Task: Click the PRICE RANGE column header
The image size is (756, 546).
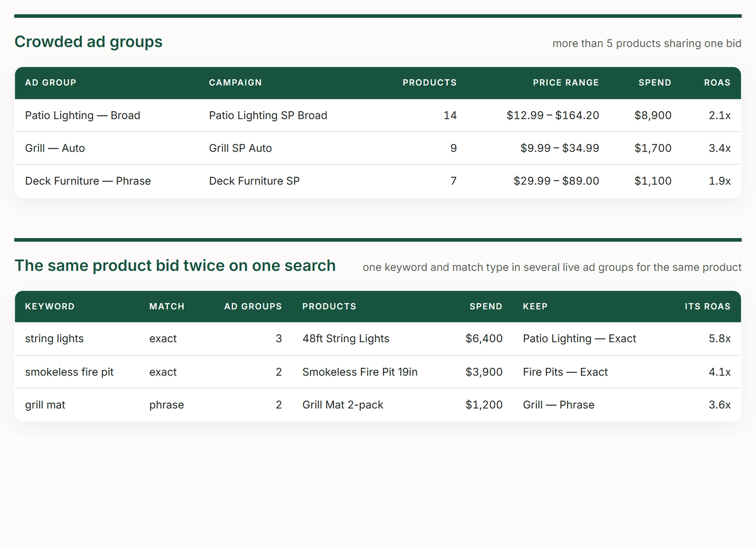Action: (566, 83)
